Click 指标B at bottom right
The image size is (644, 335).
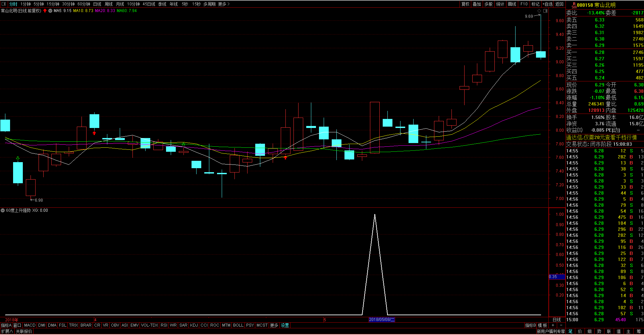point(530,325)
